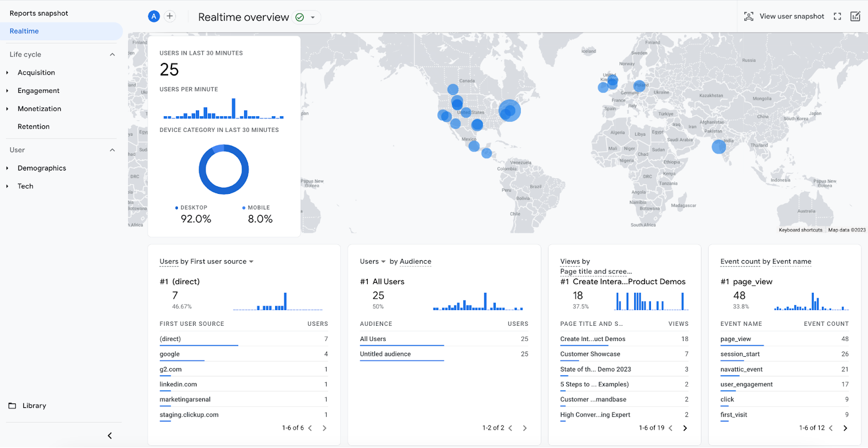Collapse the User section
The width and height of the screenshot is (868, 448).
(112, 150)
